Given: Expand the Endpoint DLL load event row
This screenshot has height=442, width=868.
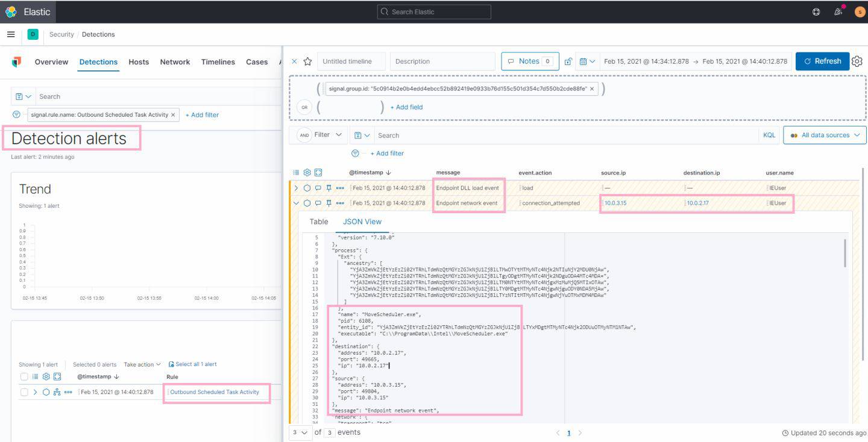Looking at the screenshot, I should pos(296,188).
